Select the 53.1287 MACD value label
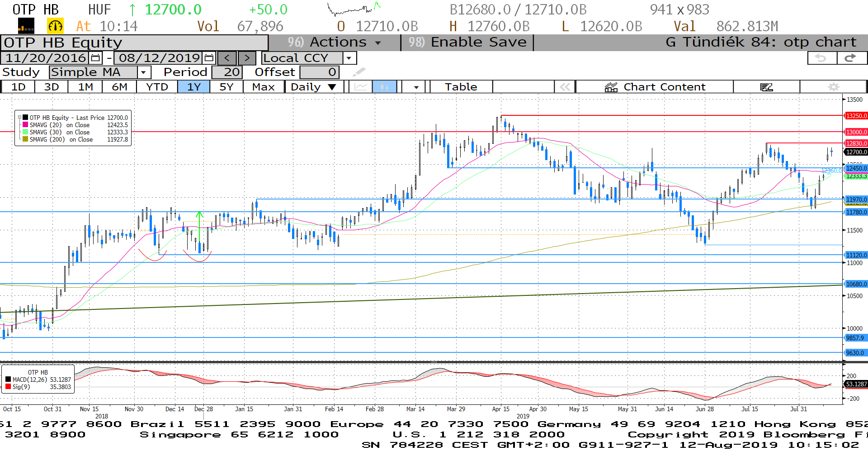 [856, 384]
